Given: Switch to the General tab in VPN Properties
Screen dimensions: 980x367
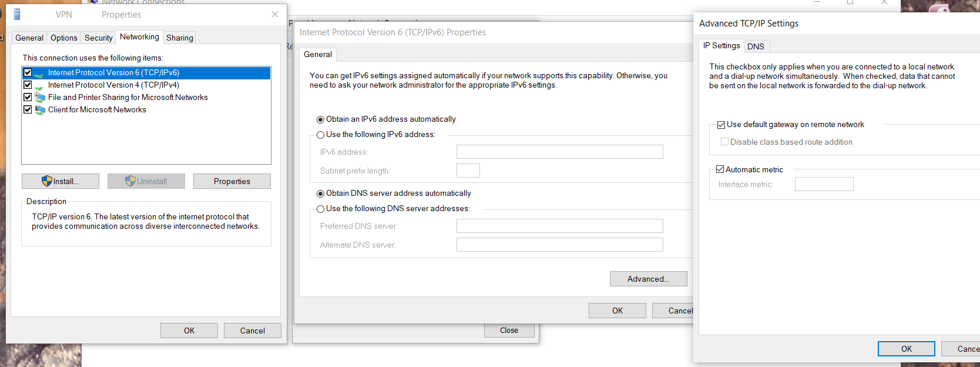Looking at the screenshot, I should 29,38.
